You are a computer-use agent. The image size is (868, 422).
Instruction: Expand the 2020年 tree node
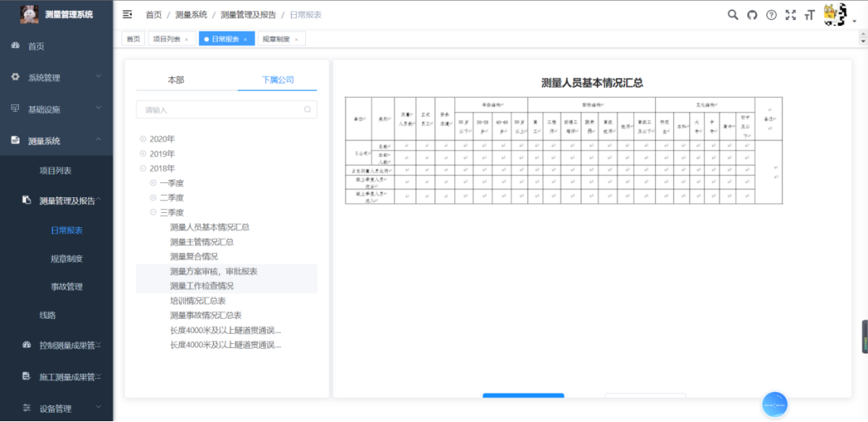tap(143, 139)
